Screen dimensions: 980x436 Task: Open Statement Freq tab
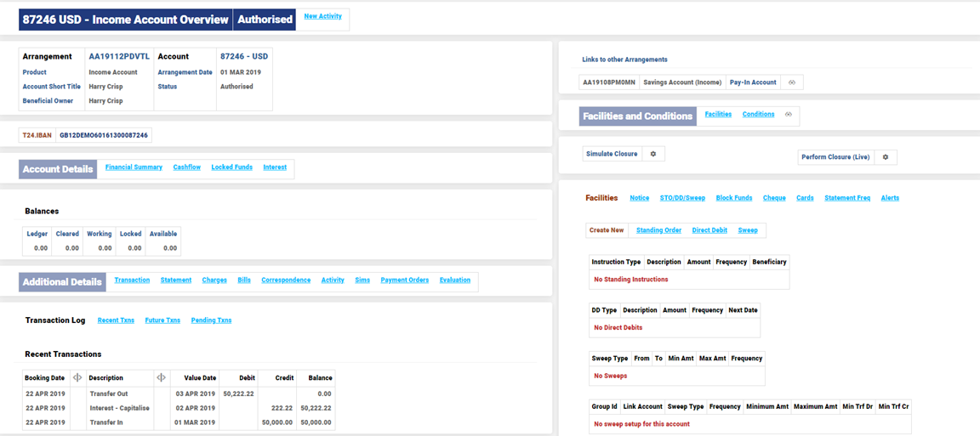[x=847, y=198]
